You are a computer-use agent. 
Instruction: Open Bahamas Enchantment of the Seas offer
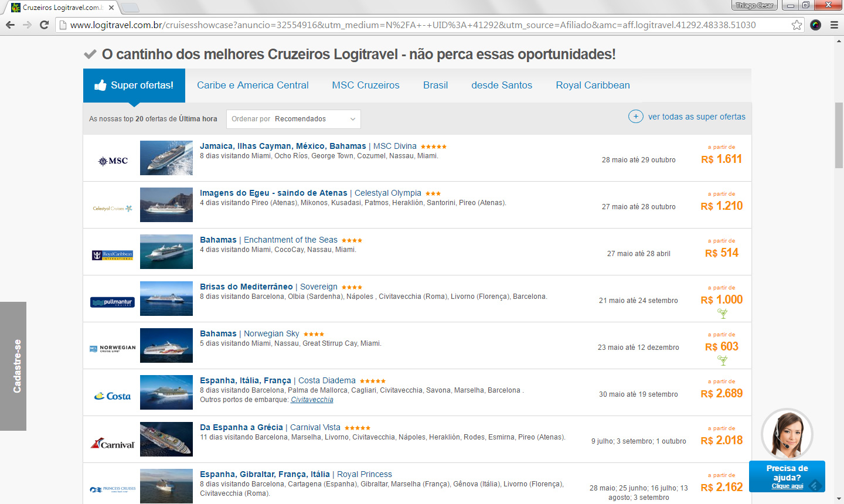point(268,240)
